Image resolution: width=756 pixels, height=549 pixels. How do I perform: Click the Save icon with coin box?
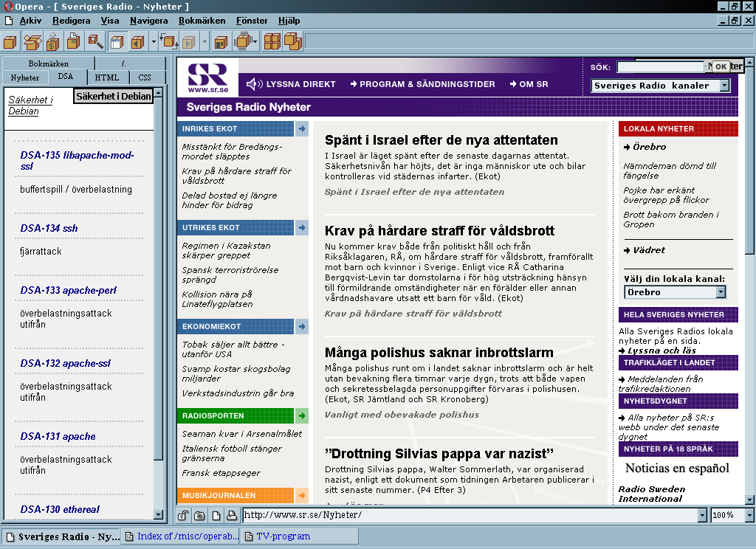(53, 41)
